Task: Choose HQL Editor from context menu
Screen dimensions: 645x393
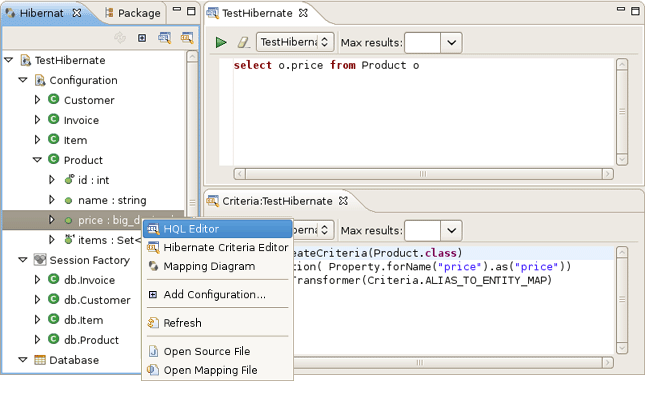Action: point(218,229)
